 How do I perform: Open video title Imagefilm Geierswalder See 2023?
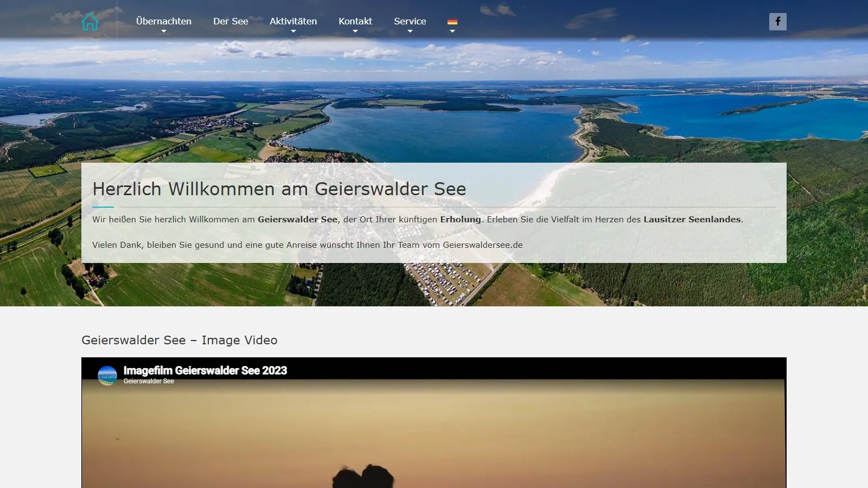[205, 370]
